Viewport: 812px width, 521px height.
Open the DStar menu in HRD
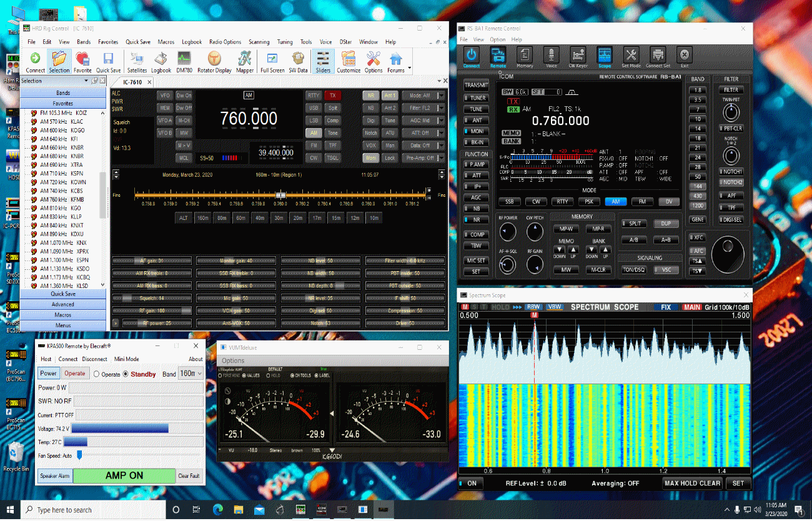[x=345, y=42]
